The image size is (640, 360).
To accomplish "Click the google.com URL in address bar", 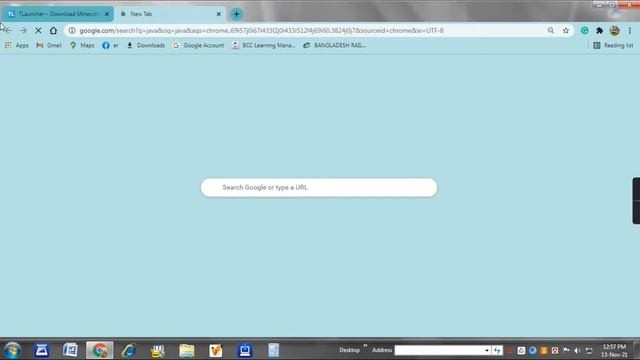I will 261,31.
